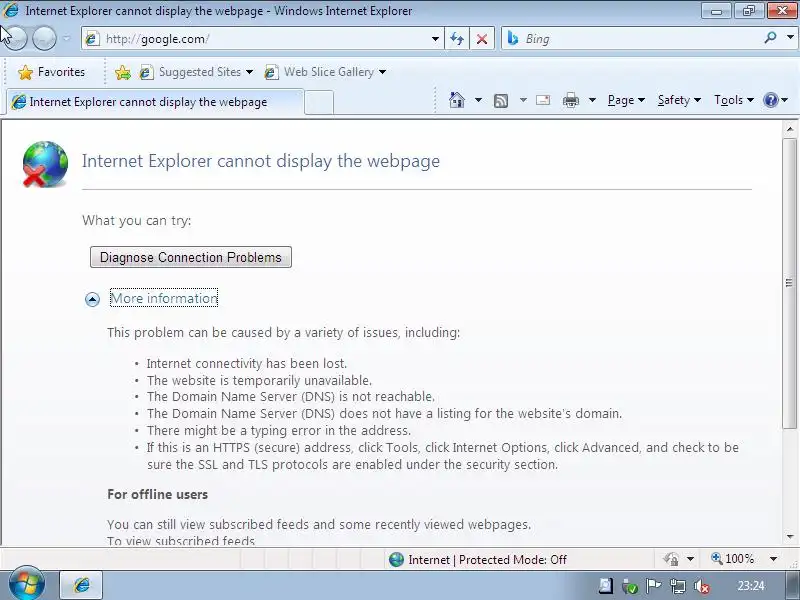Image resolution: width=800 pixels, height=600 pixels.
Task: Click the vertical scrollbar down arrow
Action: 790,537
